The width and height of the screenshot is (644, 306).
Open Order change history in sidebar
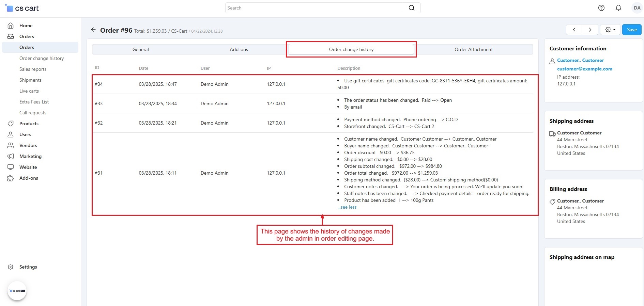coord(42,58)
